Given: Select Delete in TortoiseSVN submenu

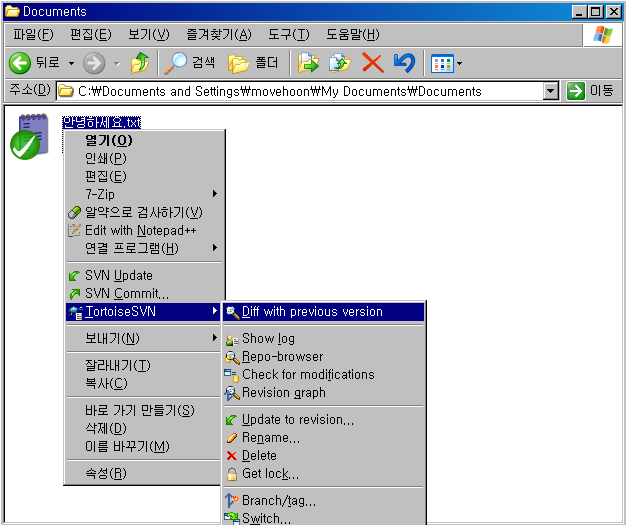Looking at the screenshot, I should pos(324,456).
